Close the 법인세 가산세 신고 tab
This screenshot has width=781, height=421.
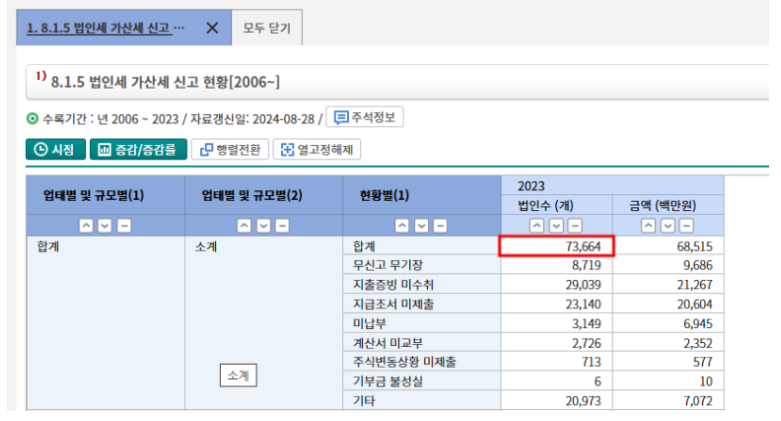pyautogui.click(x=212, y=28)
